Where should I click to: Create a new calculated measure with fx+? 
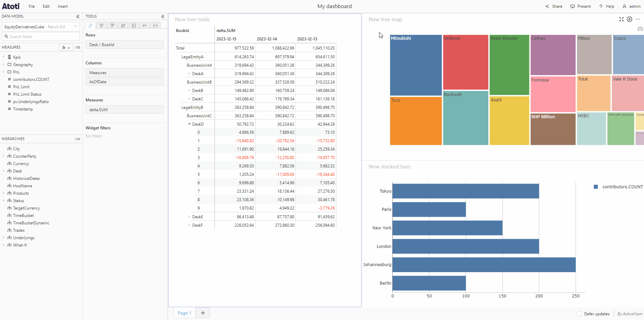[x=66, y=47]
